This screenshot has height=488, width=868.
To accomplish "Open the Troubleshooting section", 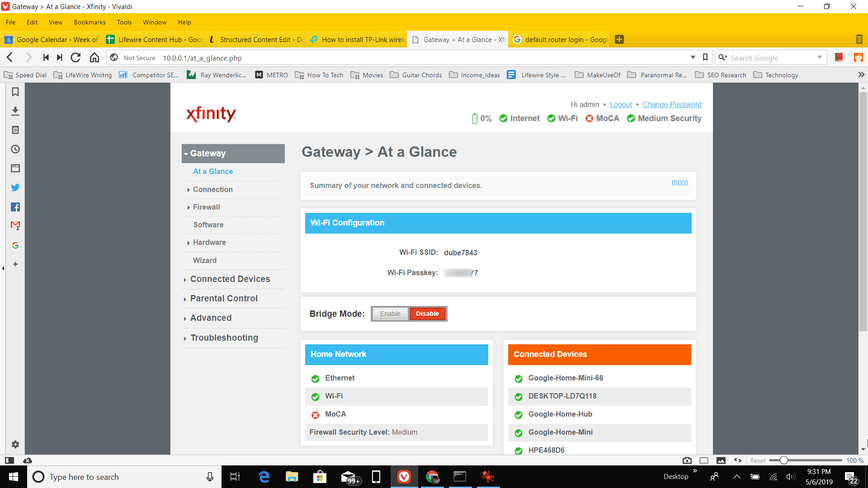I will 224,337.
